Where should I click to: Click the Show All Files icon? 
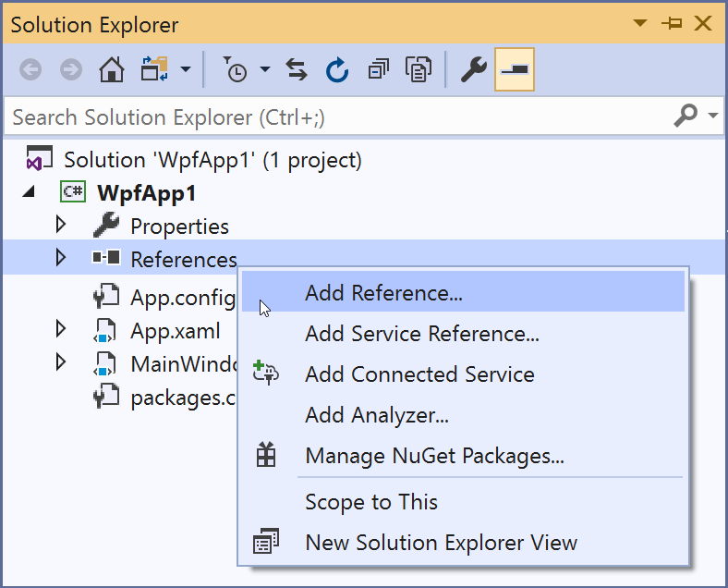pyautogui.click(x=419, y=70)
